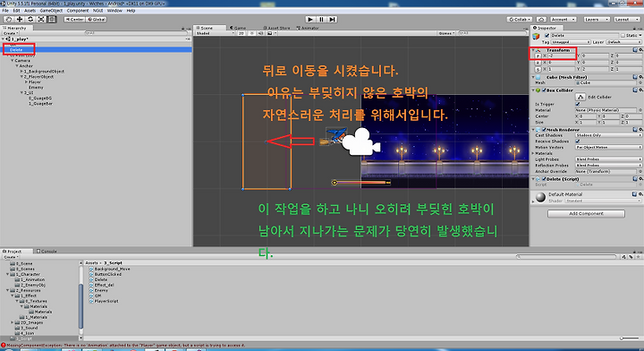Viewport: 644px width, 351px height.
Task: Toggle 2D scene view mode
Action: coord(241,33)
